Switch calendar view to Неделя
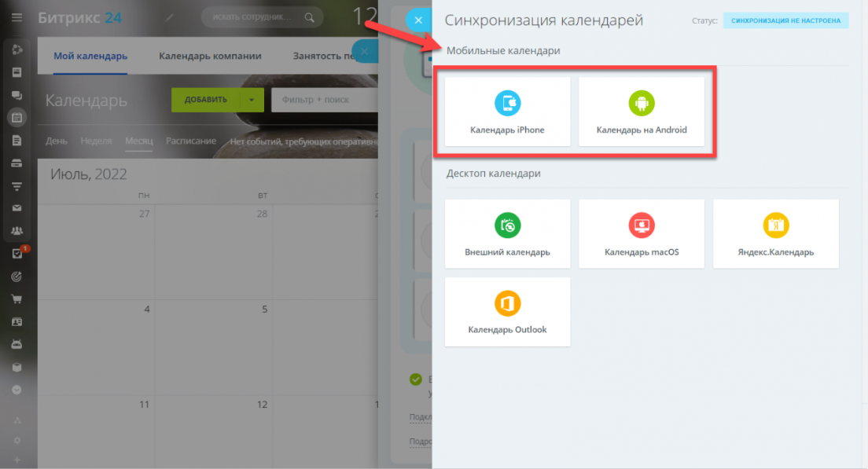The height and width of the screenshot is (469, 868). point(97,141)
